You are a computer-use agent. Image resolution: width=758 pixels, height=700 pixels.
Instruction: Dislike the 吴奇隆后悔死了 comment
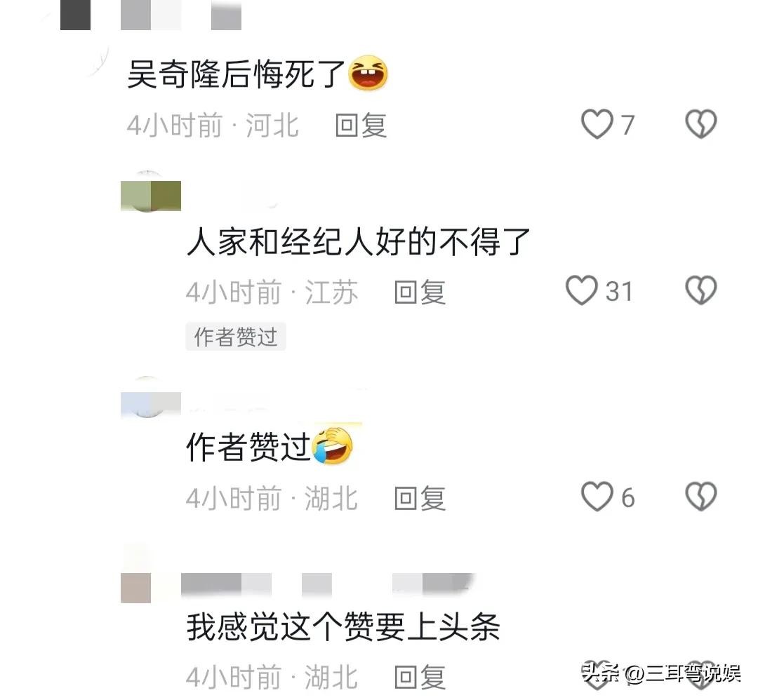(701, 125)
